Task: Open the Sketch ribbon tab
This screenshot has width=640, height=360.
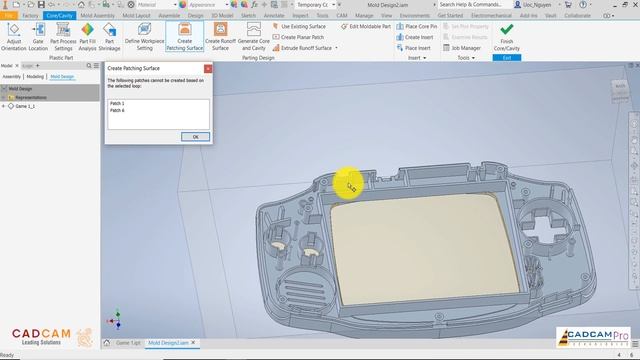Action: pos(248,16)
